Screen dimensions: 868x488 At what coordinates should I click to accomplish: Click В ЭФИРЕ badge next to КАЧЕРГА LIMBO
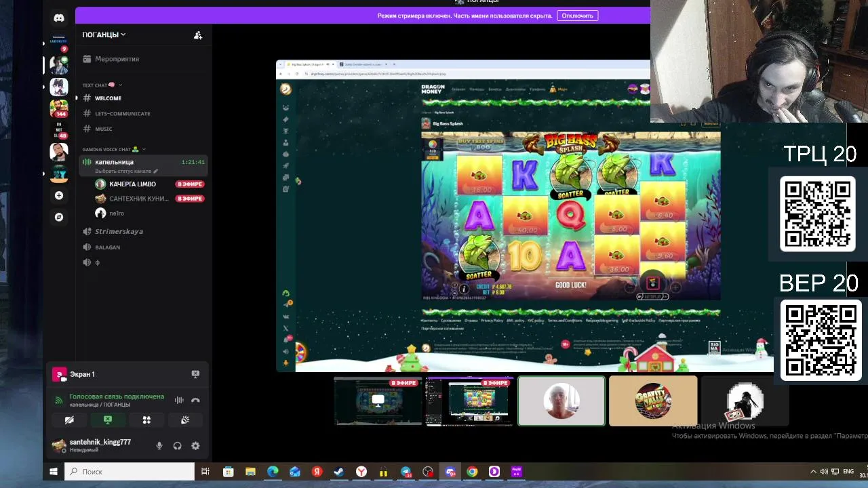click(189, 184)
